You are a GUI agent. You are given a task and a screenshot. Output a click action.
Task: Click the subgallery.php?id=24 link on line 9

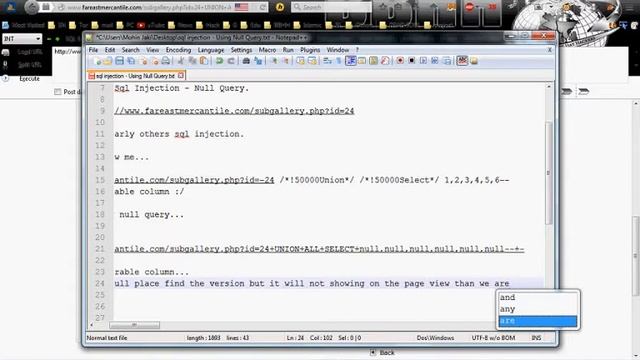point(234,111)
